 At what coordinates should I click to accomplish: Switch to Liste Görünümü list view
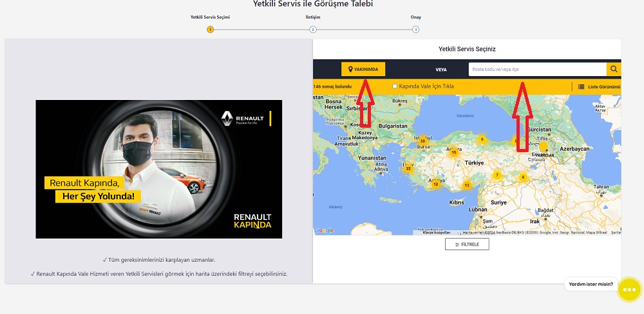click(599, 86)
